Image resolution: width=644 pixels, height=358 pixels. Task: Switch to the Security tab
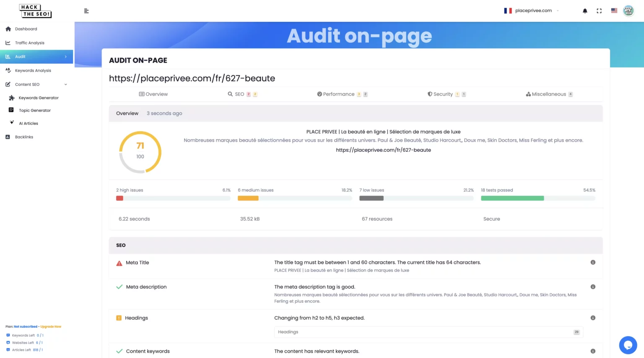pyautogui.click(x=442, y=94)
